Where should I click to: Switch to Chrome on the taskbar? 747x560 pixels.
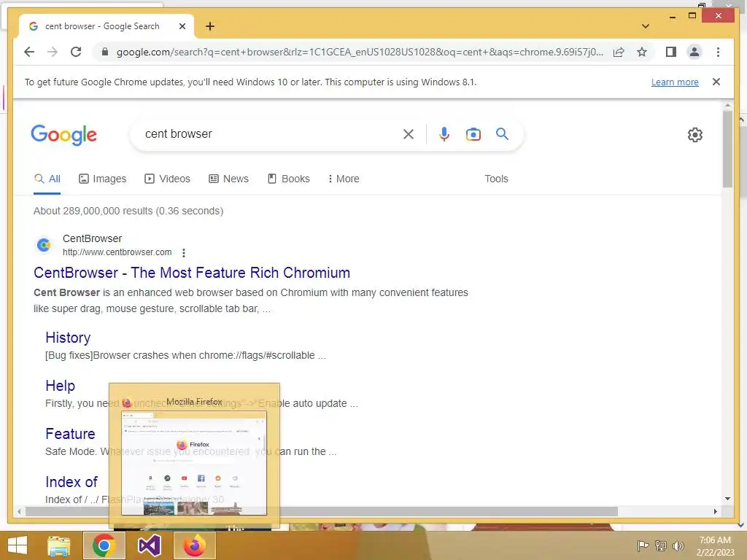104,545
